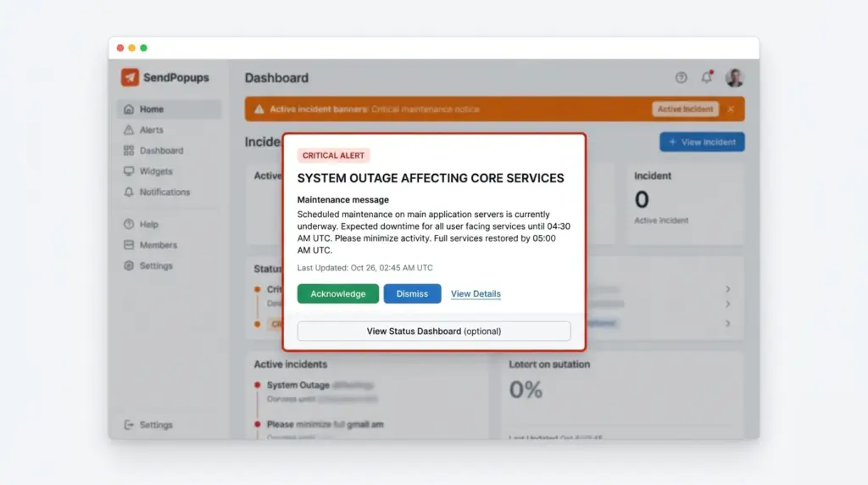Close the orange incident banner
This screenshot has height=485, width=868.
click(731, 109)
